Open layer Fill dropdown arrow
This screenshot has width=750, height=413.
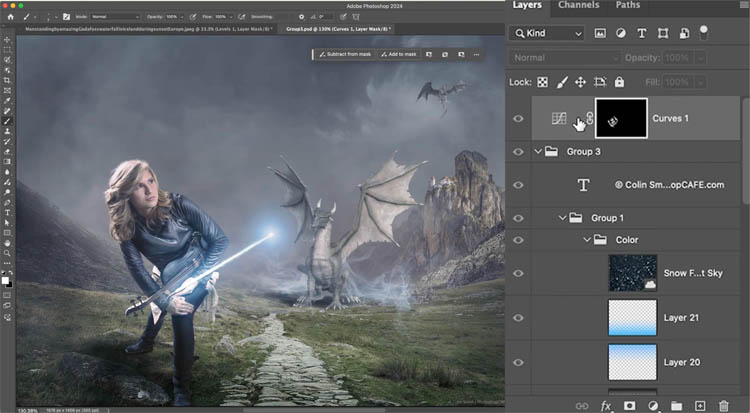(701, 82)
